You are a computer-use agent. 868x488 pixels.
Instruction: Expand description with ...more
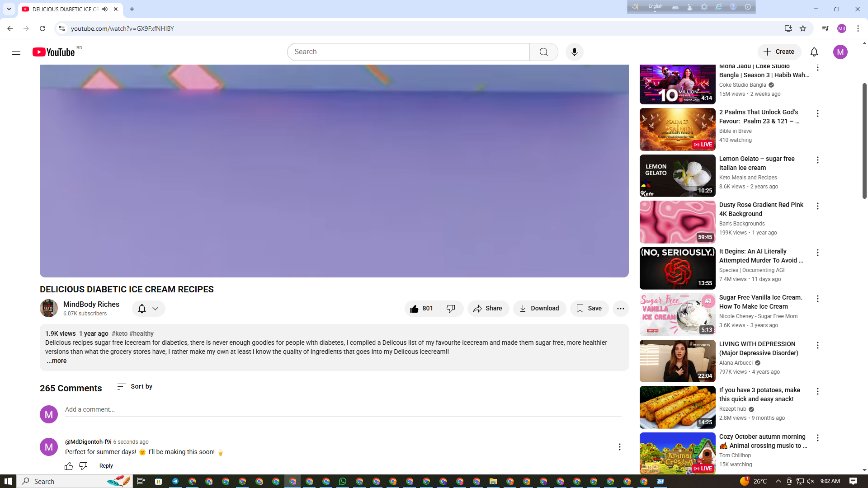coord(57,361)
